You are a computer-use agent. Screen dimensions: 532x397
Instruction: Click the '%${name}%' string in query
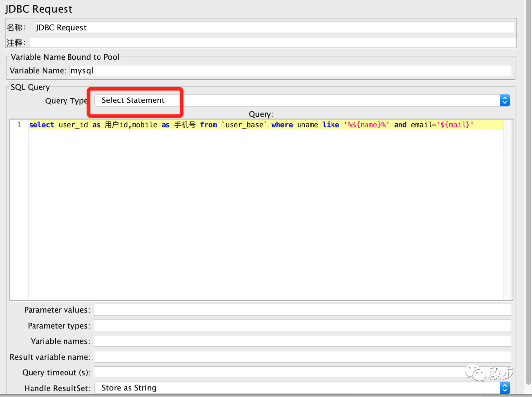pos(367,125)
